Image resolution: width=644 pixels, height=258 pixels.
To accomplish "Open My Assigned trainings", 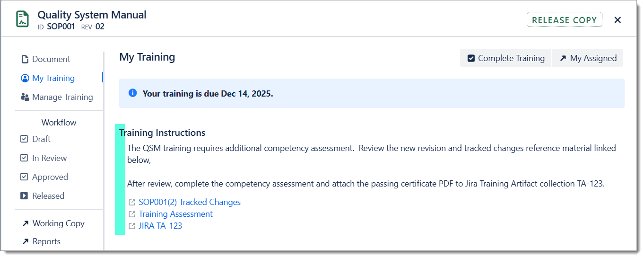I will (x=588, y=58).
